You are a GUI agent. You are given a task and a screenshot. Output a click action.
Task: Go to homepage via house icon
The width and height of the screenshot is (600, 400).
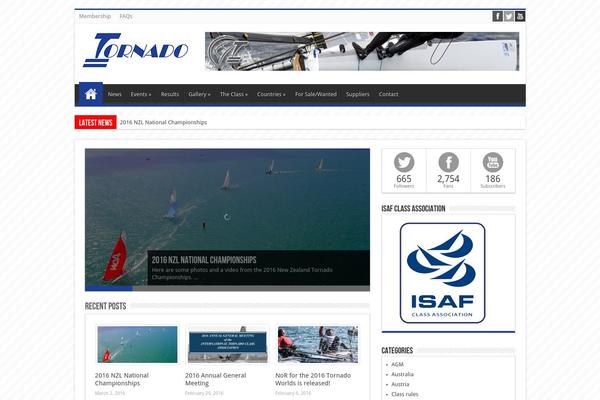pyautogui.click(x=91, y=94)
